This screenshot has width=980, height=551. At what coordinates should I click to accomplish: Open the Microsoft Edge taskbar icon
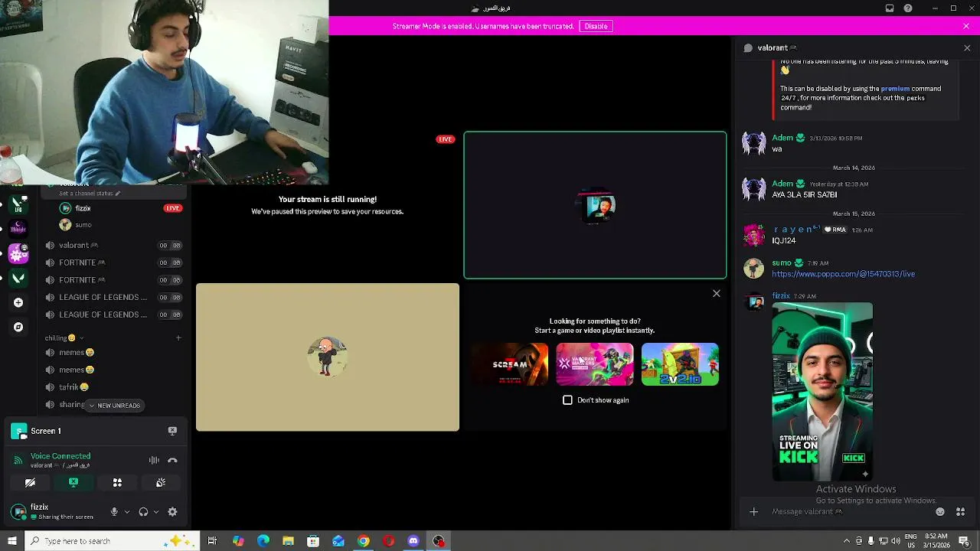pyautogui.click(x=263, y=541)
